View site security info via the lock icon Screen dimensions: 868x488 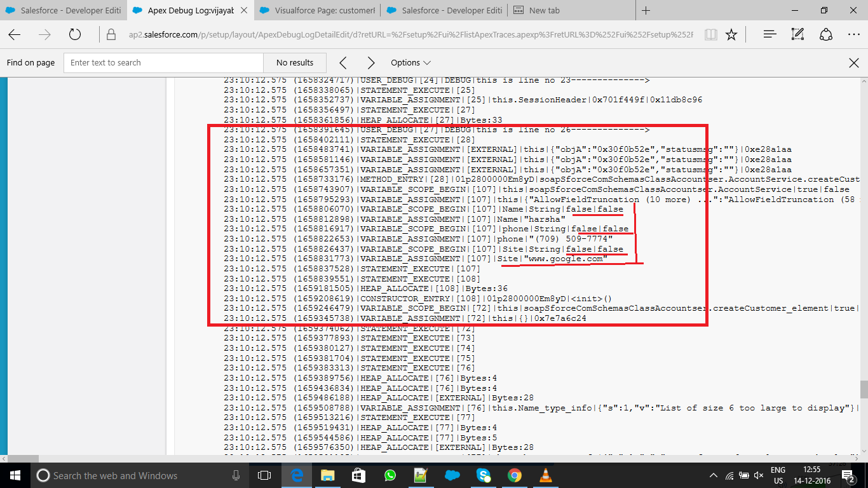pos(111,34)
